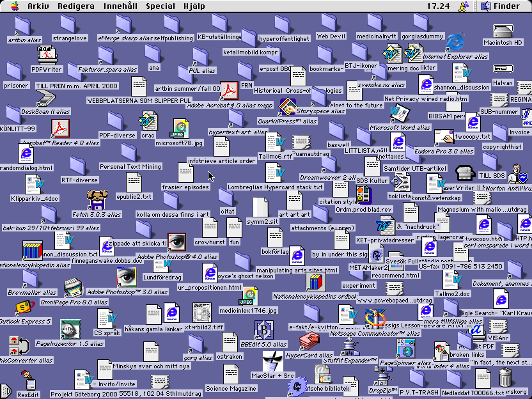Select the gorgiasdummy folder
The width and height of the screenshot is (532, 399).
(421, 22)
